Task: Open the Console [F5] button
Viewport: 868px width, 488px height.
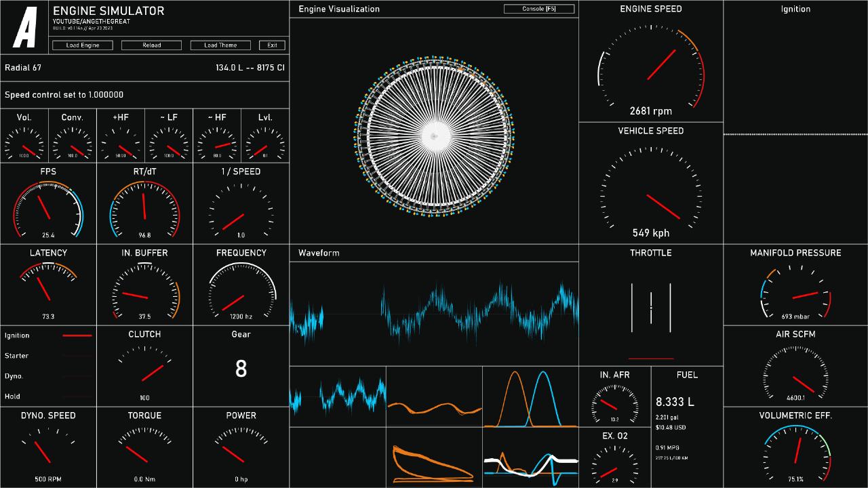Action: point(539,9)
